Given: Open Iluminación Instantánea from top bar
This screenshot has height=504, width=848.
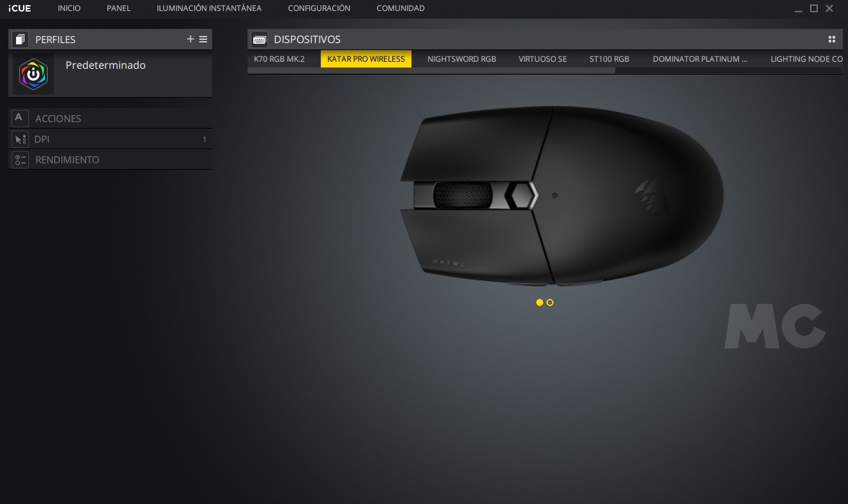Looking at the screenshot, I should (x=209, y=8).
